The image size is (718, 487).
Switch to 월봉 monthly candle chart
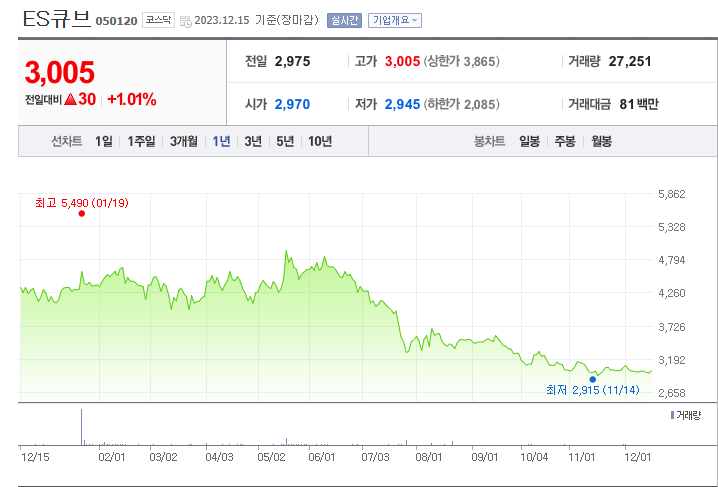click(601, 141)
